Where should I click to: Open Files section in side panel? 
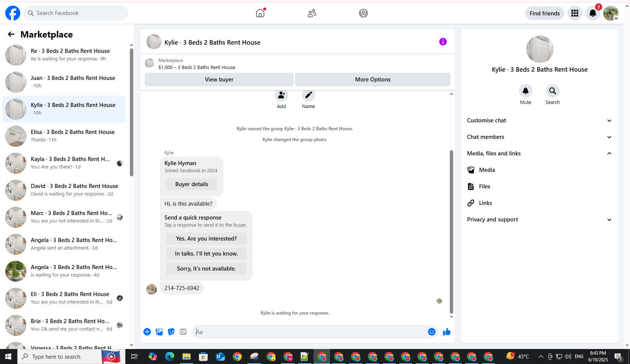(x=540, y=187)
